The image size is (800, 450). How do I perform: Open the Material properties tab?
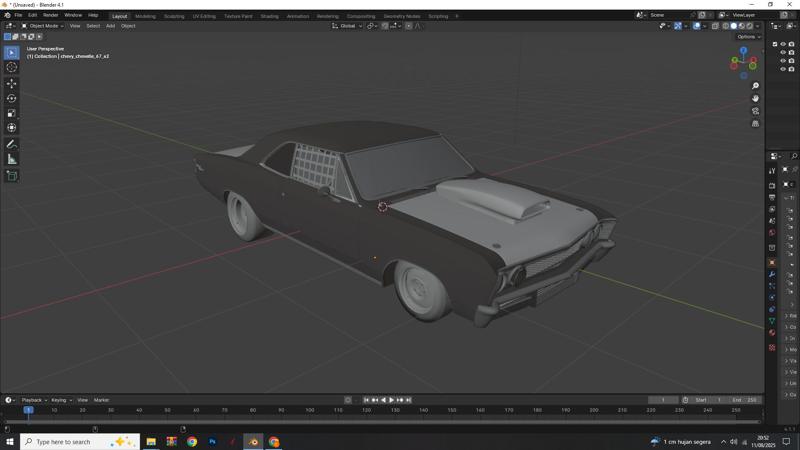[772, 333]
